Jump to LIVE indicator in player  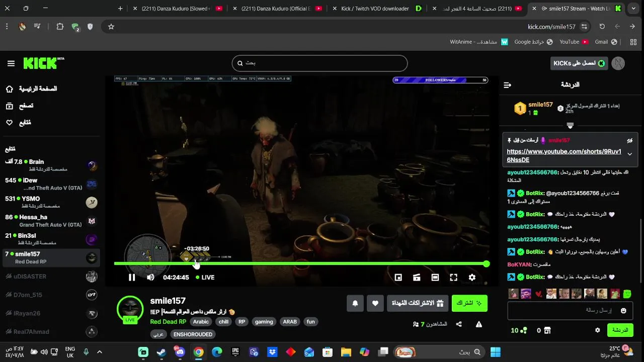[205, 277]
